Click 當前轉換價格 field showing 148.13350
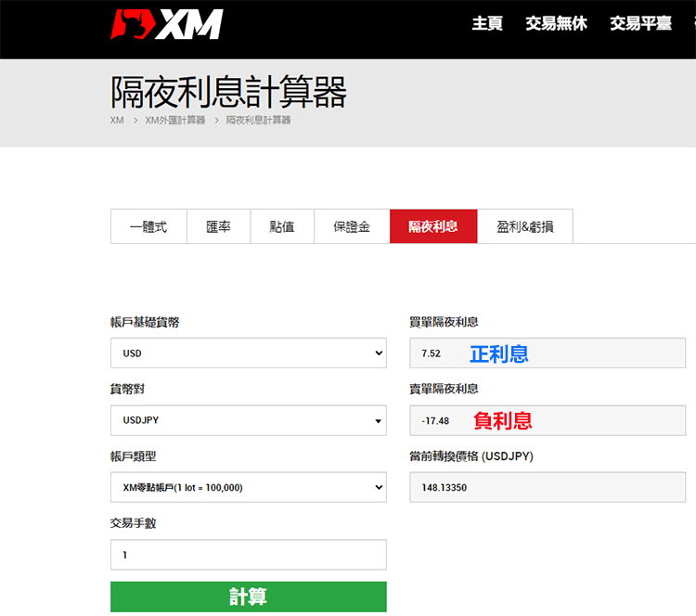Image resolution: width=696 pixels, height=616 pixels. coord(548,487)
